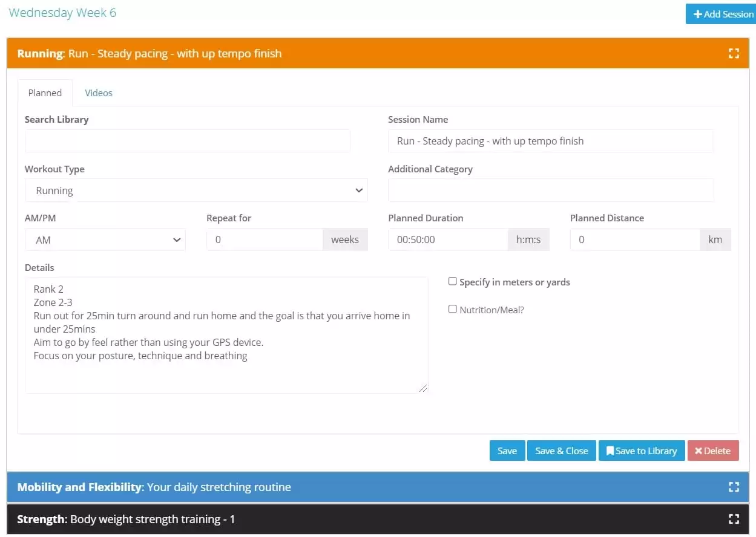Open the Mobility and Flexibility session header

point(378,487)
